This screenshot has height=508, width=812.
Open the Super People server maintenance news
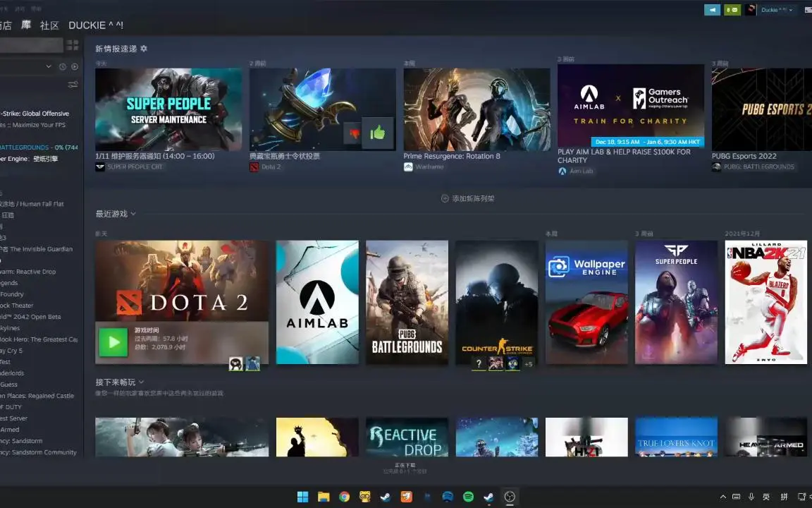[x=168, y=109]
